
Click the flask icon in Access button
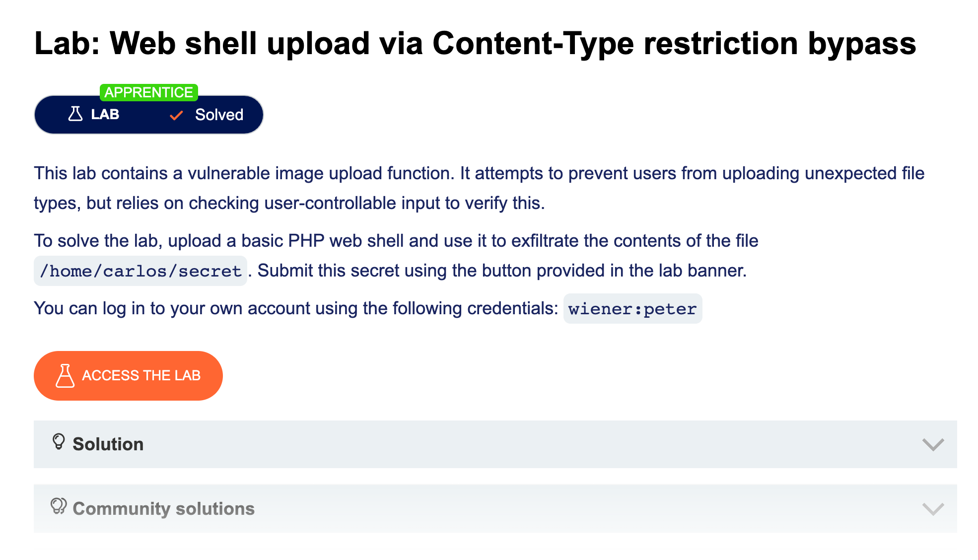click(x=65, y=376)
